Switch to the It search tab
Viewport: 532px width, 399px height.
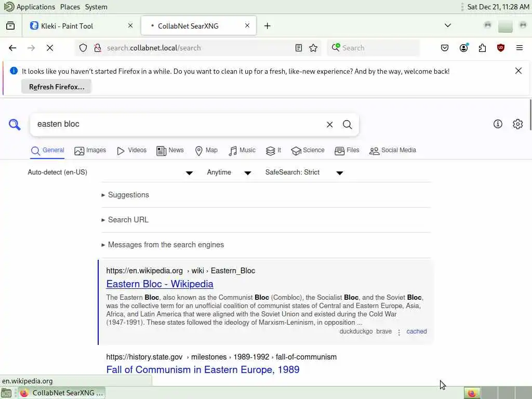(273, 150)
